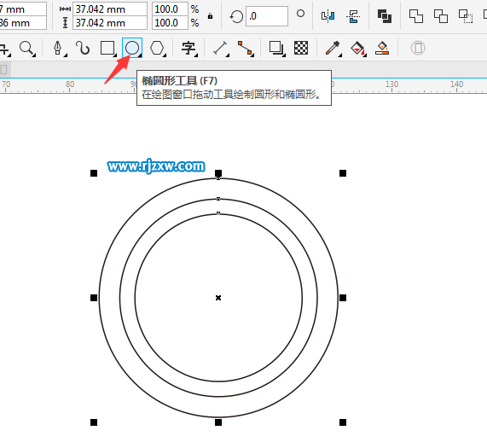This screenshot has height=448, width=487.
Task: Select the Smart Fill tool
Action: [x=382, y=49]
